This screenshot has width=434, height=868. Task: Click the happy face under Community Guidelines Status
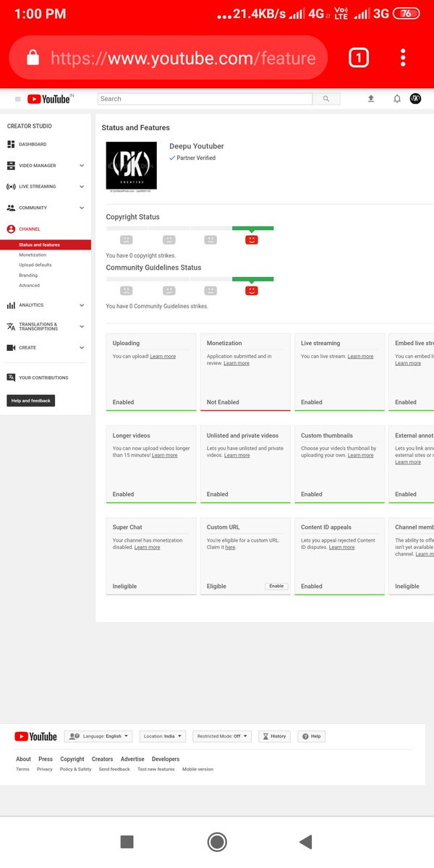click(252, 290)
